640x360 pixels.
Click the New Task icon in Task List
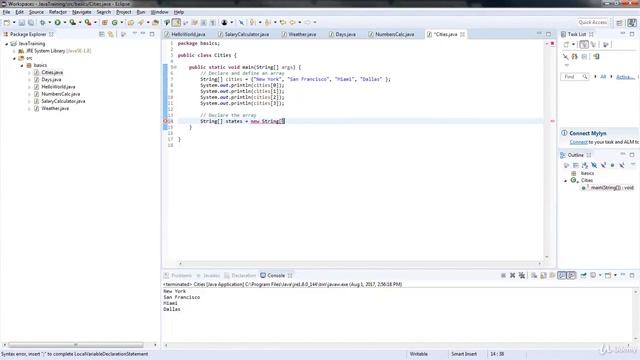567,44
